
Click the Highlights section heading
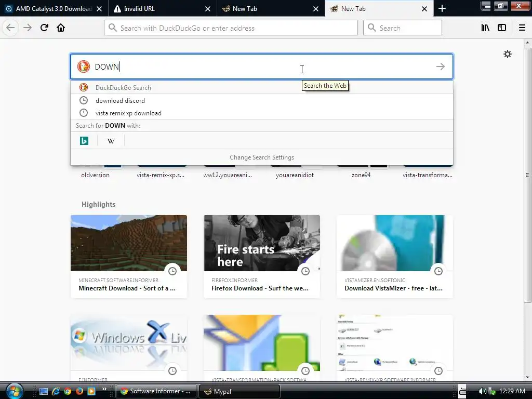[x=98, y=204]
